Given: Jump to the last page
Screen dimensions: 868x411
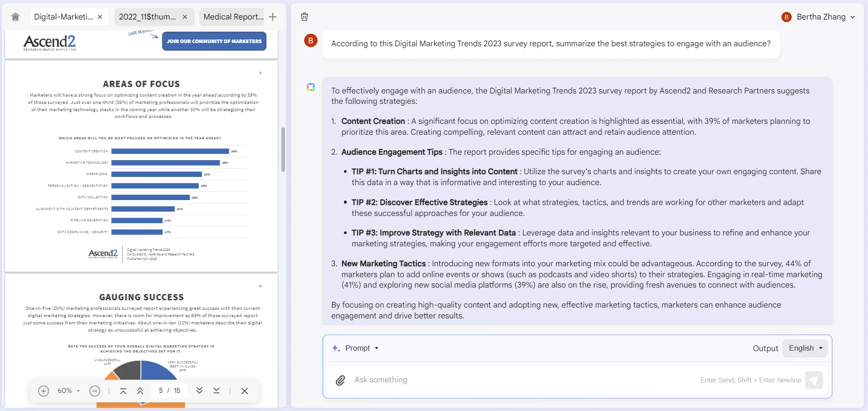Looking at the screenshot, I should pos(216,391).
